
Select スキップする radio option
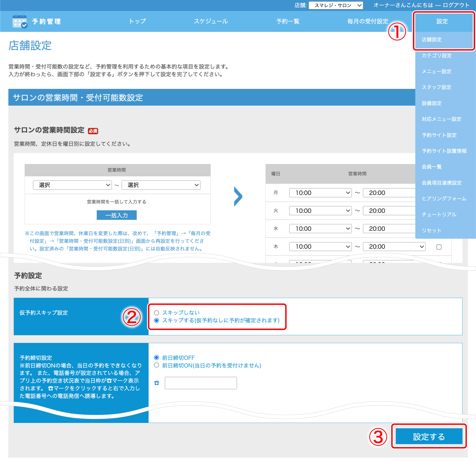tap(156, 321)
